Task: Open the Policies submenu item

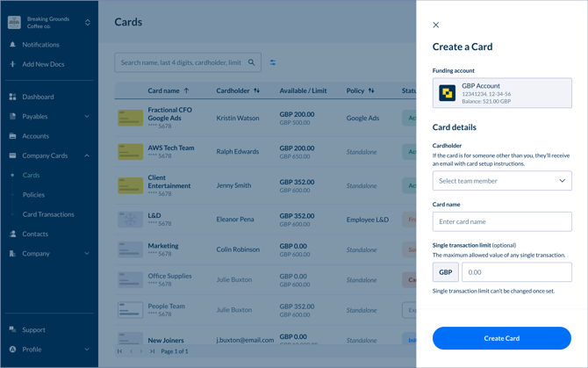Action: [x=33, y=195]
